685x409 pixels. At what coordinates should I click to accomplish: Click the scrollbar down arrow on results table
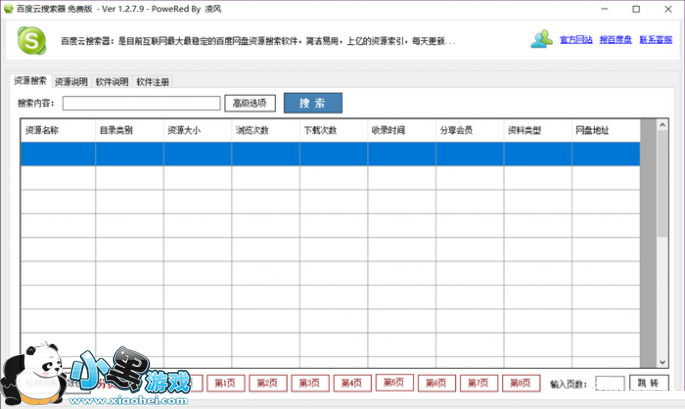pos(661,361)
